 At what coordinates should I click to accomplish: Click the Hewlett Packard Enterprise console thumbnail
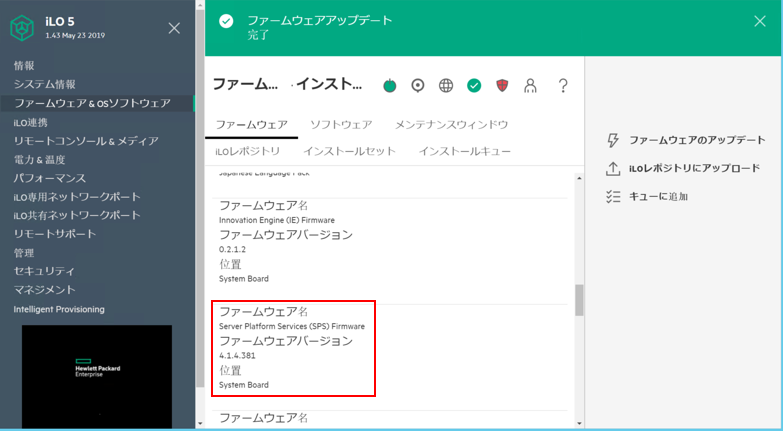point(97,377)
